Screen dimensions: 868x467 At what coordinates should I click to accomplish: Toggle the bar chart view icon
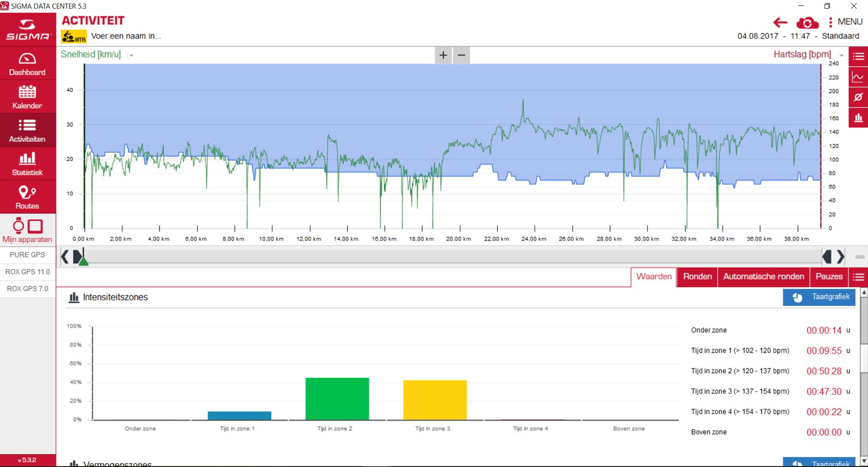pos(858,118)
